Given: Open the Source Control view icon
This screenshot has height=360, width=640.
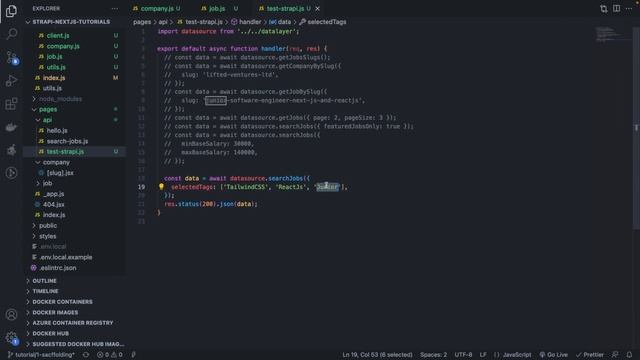Looking at the screenshot, I should [11, 58].
